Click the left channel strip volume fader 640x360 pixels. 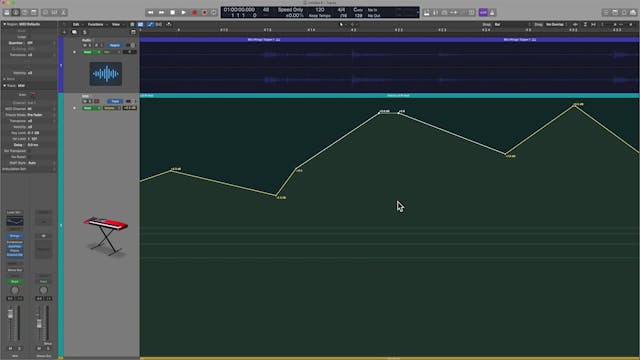[11, 314]
